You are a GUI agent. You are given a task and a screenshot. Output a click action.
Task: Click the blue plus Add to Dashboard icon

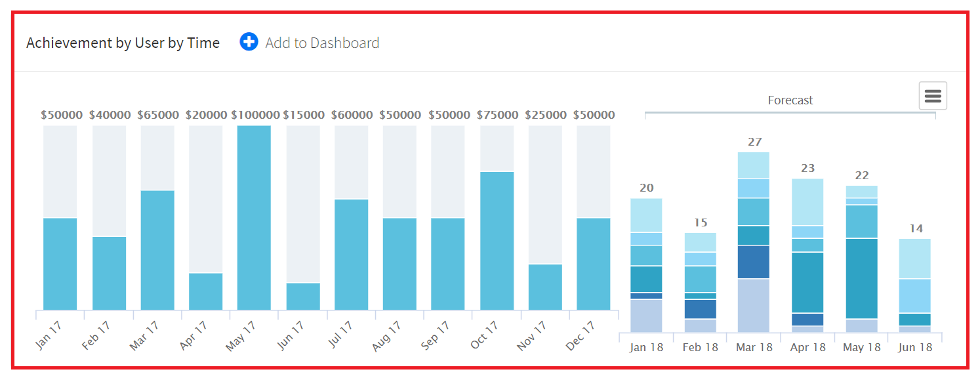(249, 43)
